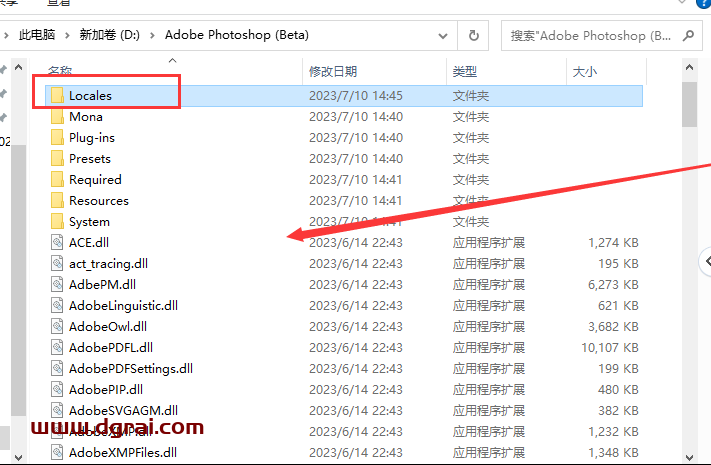Click the 1,348 KB size value
Image resolution: width=711 pixels, height=465 pixels.
pyautogui.click(x=613, y=452)
